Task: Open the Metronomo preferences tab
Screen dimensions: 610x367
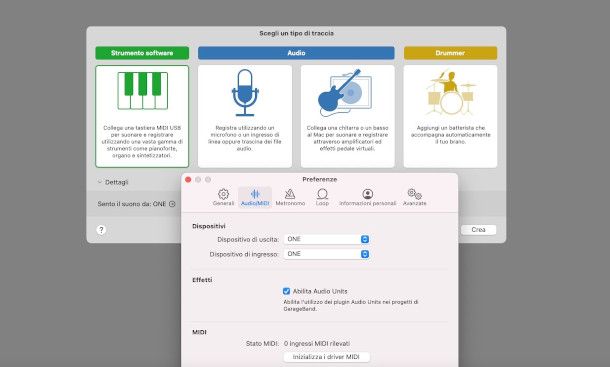Action: click(290, 197)
